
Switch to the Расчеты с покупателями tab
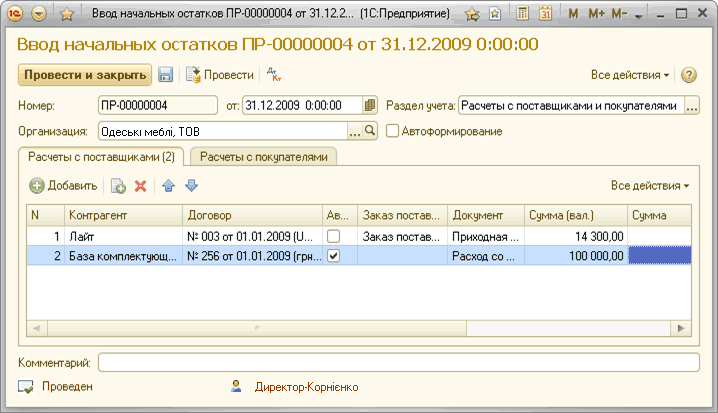point(264,157)
